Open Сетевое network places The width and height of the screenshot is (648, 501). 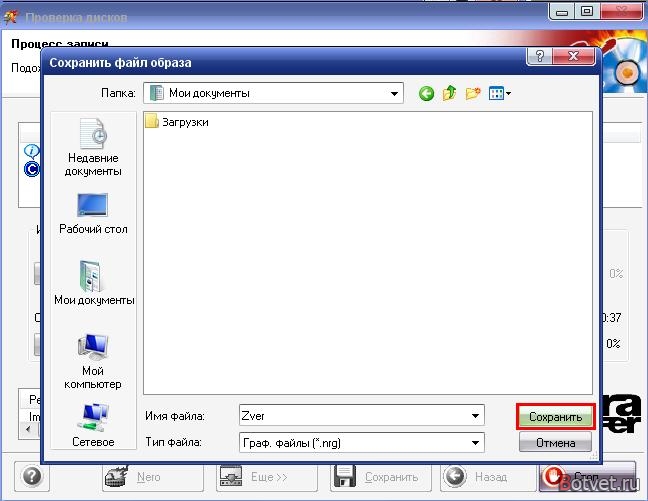(93, 425)
